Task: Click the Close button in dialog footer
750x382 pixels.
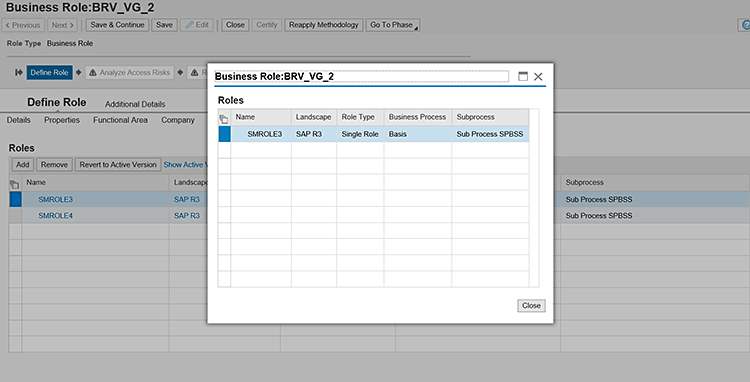Action: click(531, 306)
